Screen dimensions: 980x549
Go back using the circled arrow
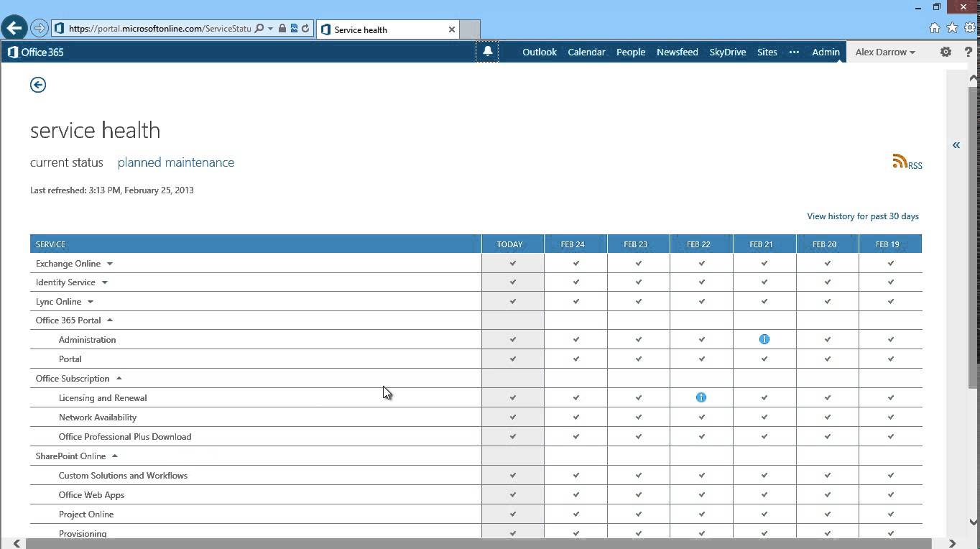coord(38,85)
